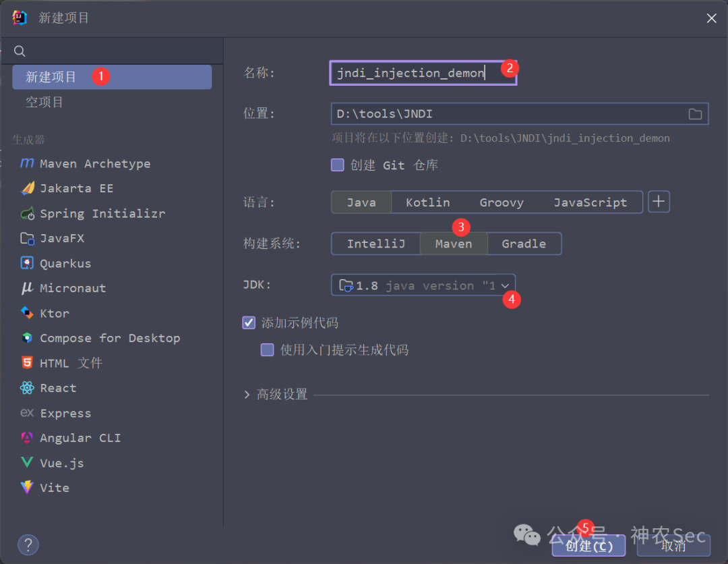Viewport: 728px width, 564px height.
Task: Click the HTML5 icon
Action: (28, 362)
